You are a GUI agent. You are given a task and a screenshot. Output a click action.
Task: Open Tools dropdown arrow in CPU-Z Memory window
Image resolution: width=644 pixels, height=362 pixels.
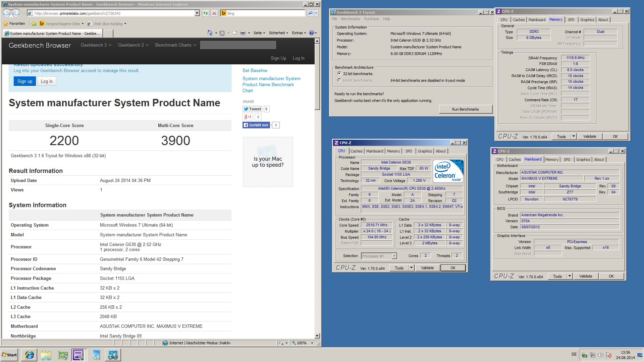(574, 136)
